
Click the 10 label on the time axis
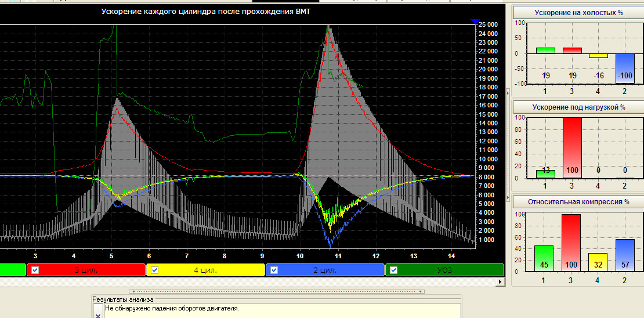click(x=300, y=256)
